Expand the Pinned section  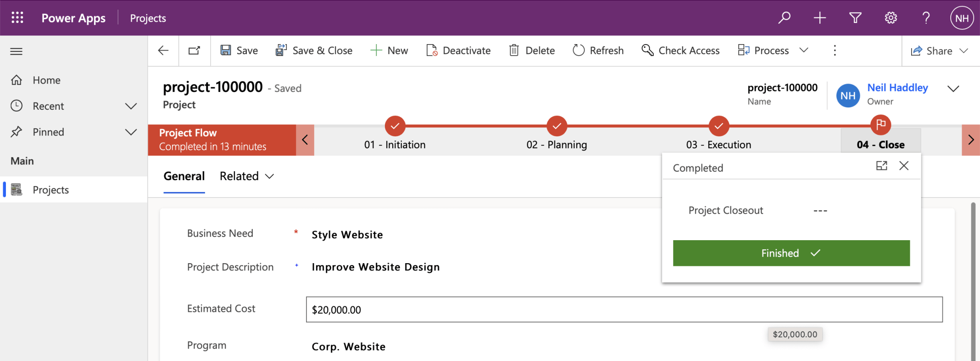(131, 132)
